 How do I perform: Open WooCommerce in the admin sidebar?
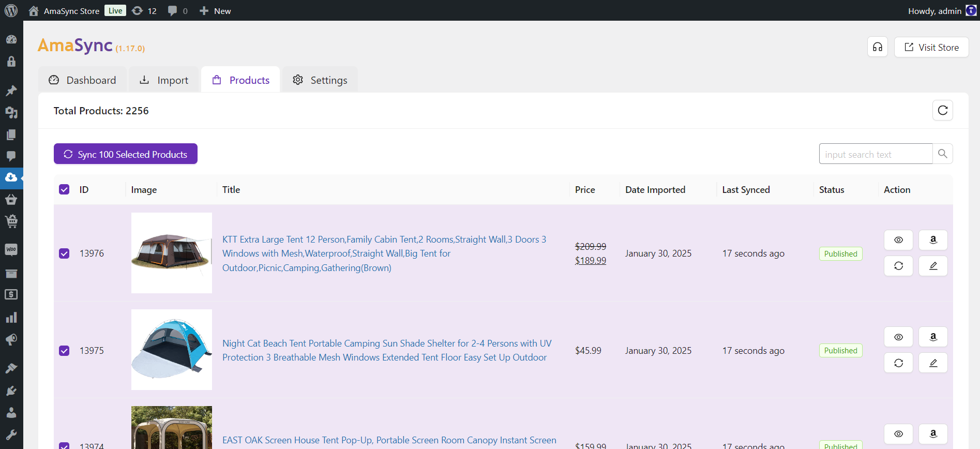coord(11,250)
